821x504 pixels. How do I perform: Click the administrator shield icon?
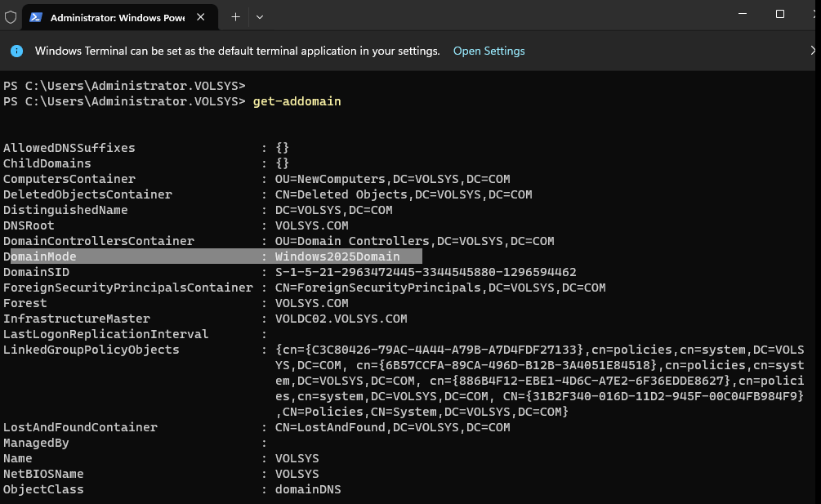point(11,17)
